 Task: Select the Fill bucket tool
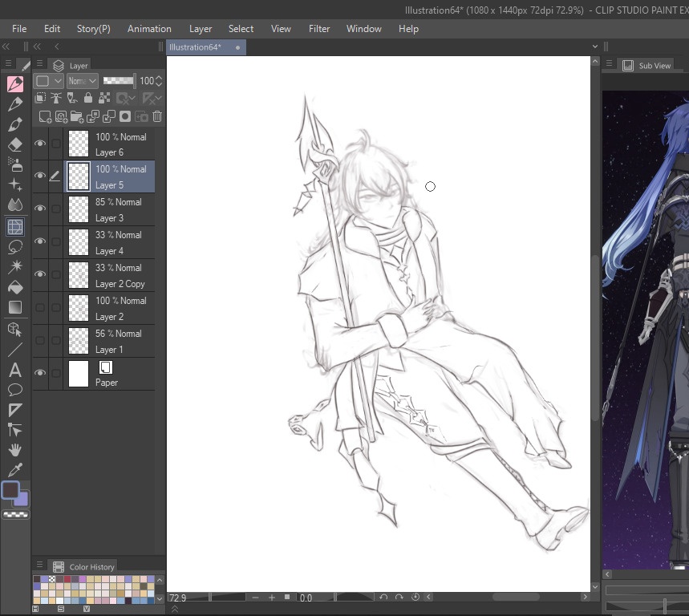click(x=15, y=287)
